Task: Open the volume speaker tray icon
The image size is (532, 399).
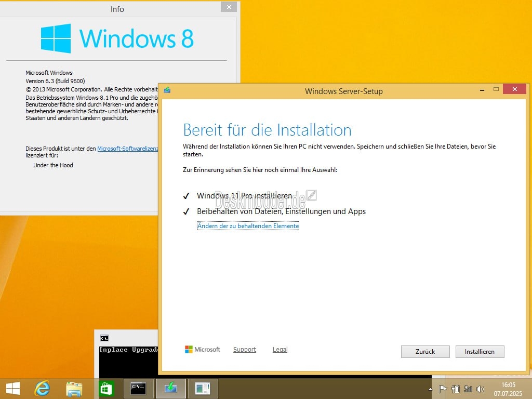Action: click(x=480, y=389)
